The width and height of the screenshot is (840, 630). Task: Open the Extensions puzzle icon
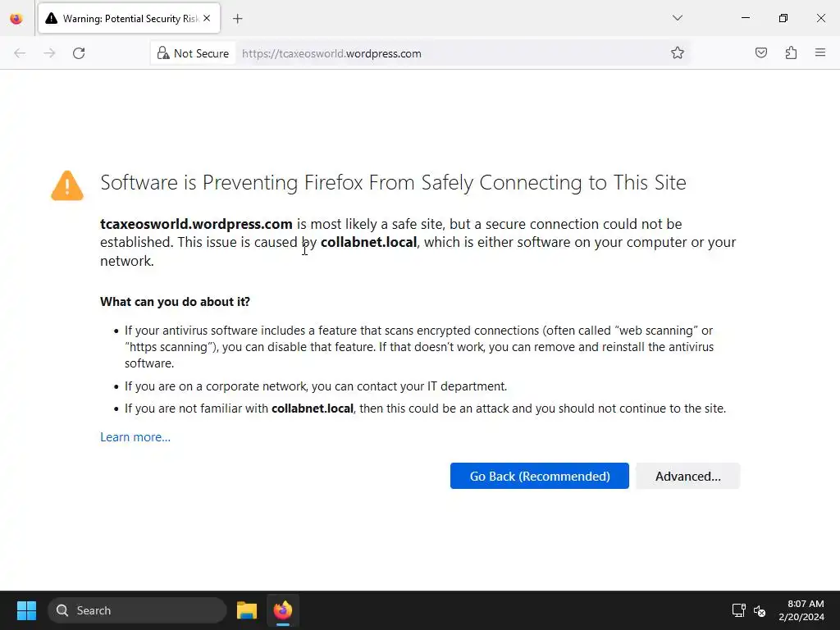pos(791,52)
